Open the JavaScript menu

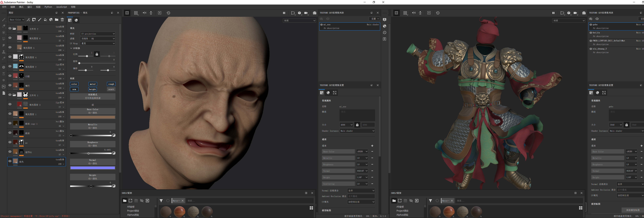(x=61, y=7)
